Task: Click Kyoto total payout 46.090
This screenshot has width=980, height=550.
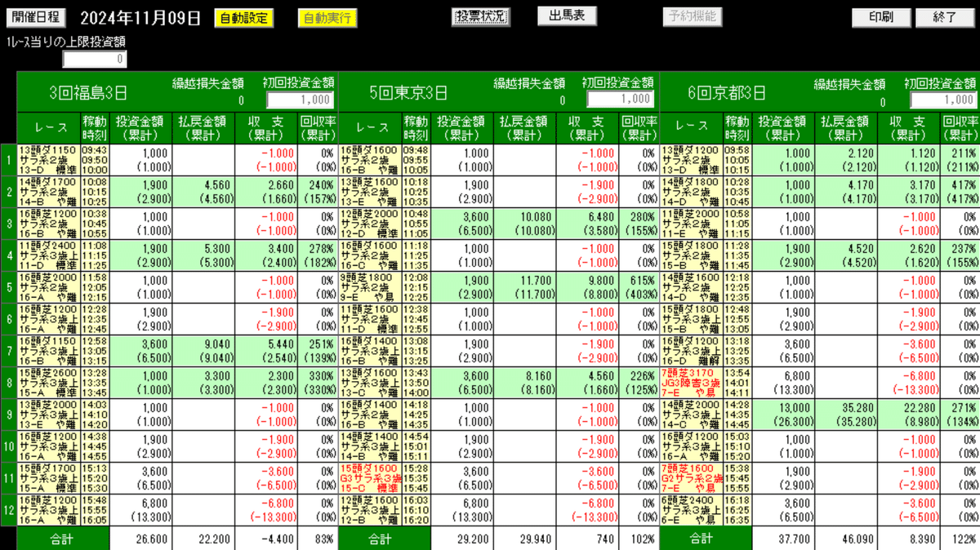Action: point(847,539)
